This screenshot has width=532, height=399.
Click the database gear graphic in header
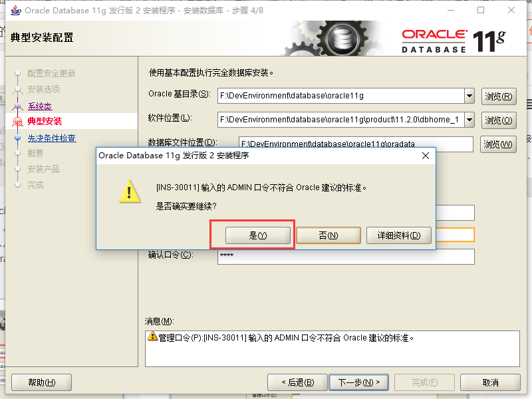[341, 39]
